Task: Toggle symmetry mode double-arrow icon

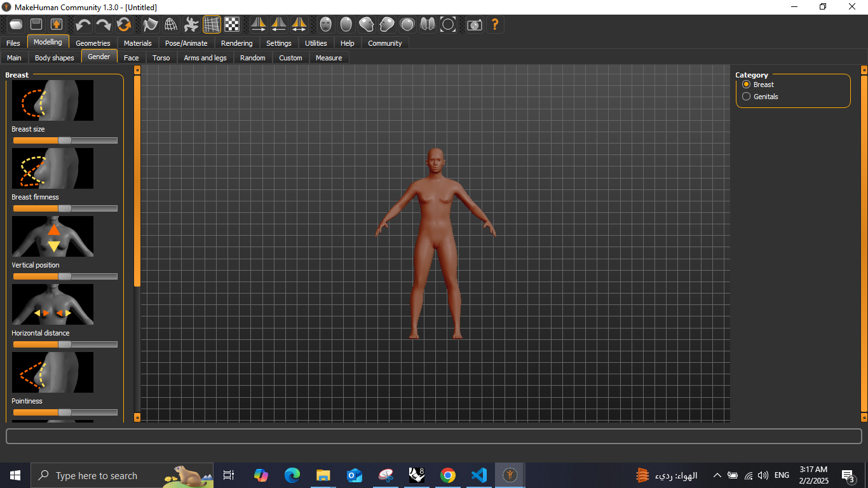Action: tap(299, 25)
